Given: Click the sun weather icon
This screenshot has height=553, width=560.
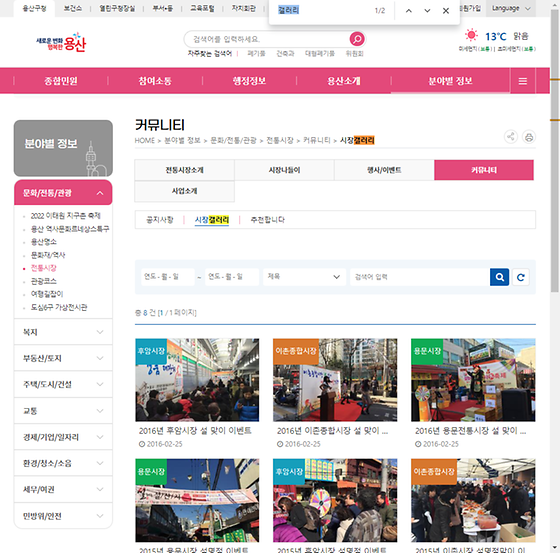Looking at the screenshot, I should [471, 35].
